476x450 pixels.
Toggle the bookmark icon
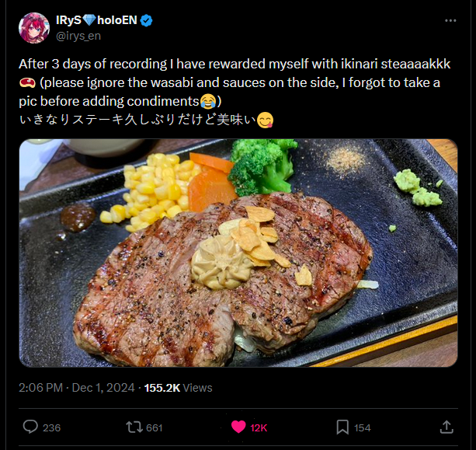coord(342,427)
